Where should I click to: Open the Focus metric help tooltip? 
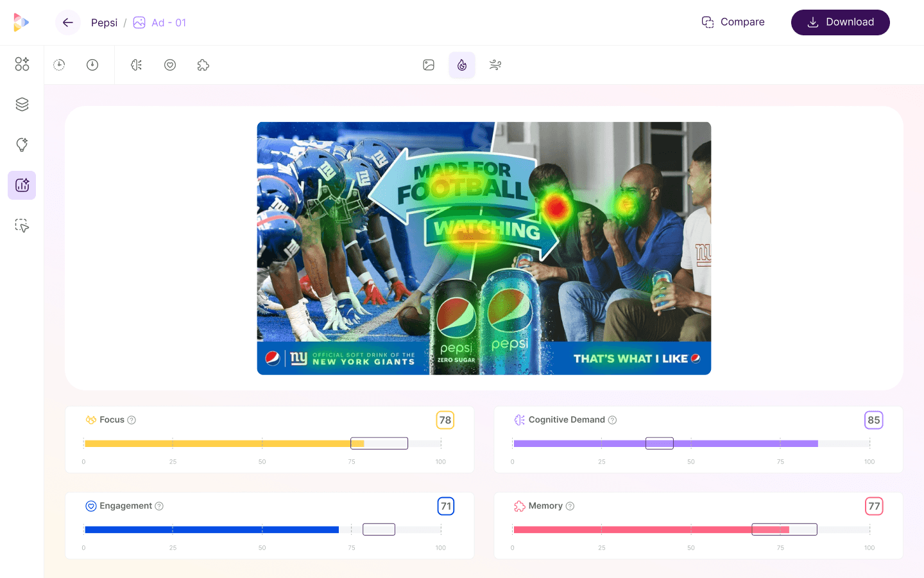132,419
